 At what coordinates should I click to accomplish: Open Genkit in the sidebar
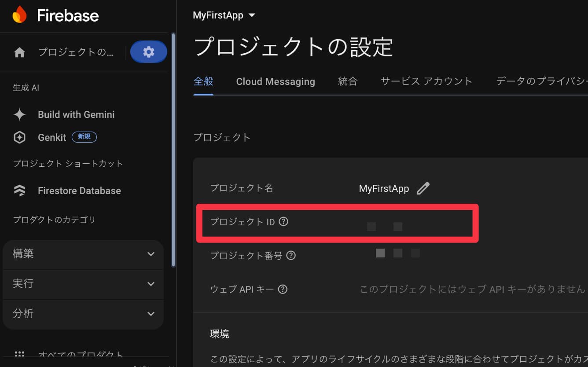[52, 137]
